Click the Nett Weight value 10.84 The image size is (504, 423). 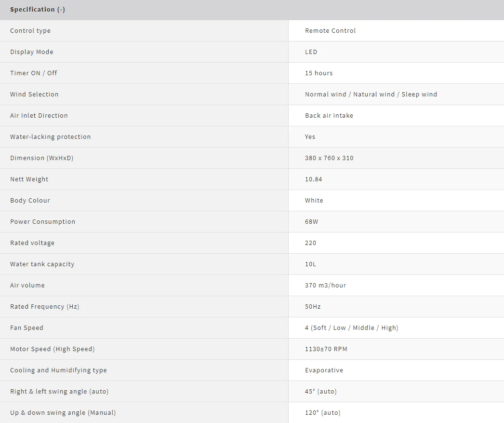tap(313, 179)
